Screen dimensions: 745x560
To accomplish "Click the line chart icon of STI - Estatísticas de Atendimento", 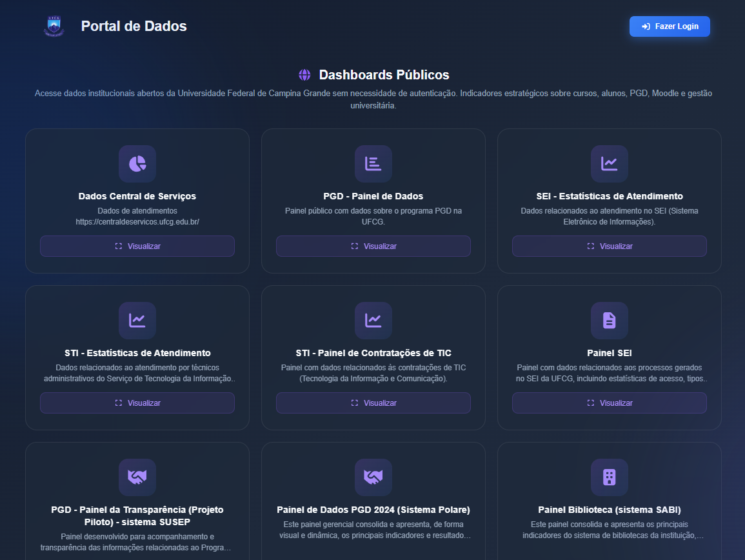I will coord(137,321).
